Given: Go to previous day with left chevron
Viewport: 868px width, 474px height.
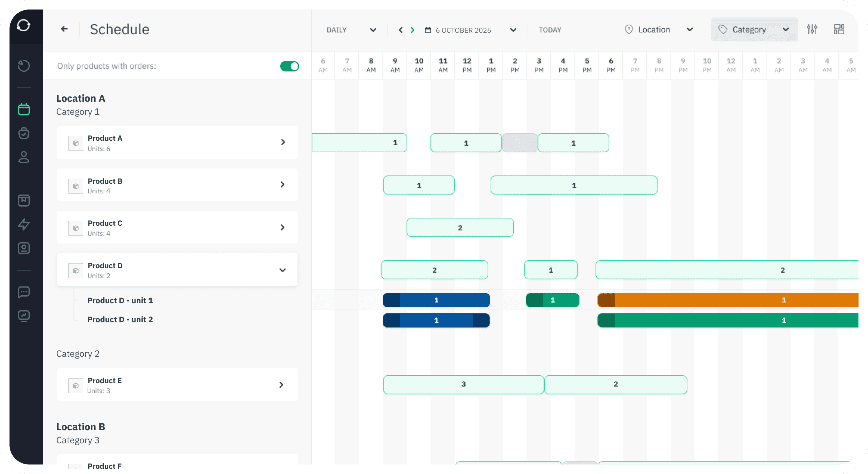Looking at the screenshot, I should (400, 30).
